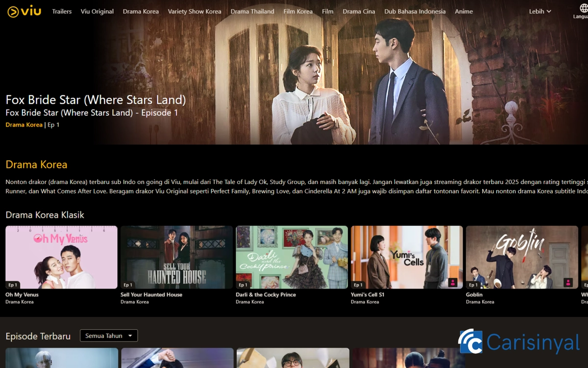Switch to Drama Thailand category
The image size is (588, 368).
click(252, 11)
